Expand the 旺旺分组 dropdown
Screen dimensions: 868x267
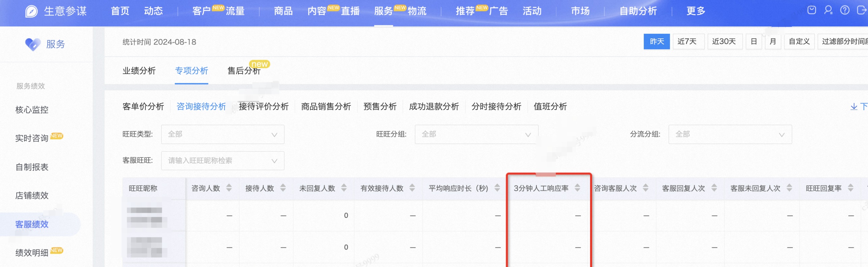click(476, 134)
